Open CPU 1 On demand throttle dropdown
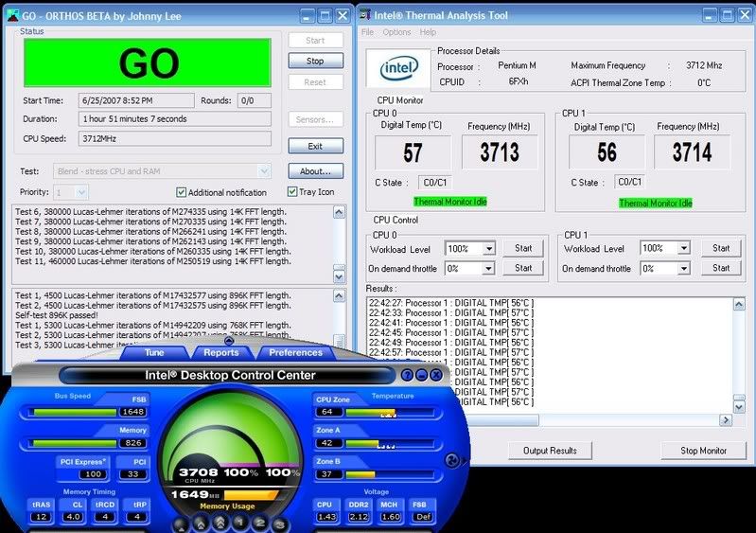 [684, 268]
